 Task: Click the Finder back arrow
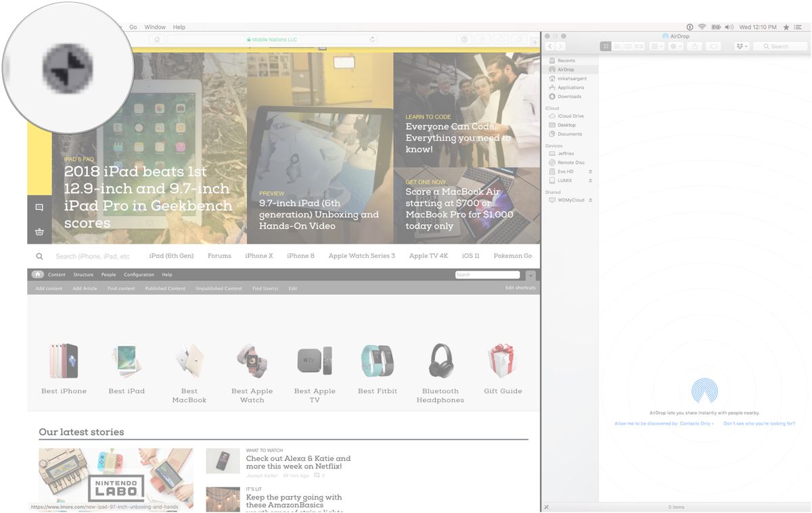pos(549,46)
